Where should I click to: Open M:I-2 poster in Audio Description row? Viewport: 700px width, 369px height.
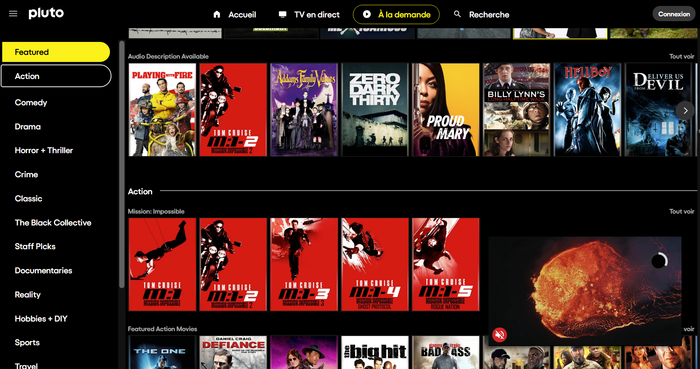233,109
